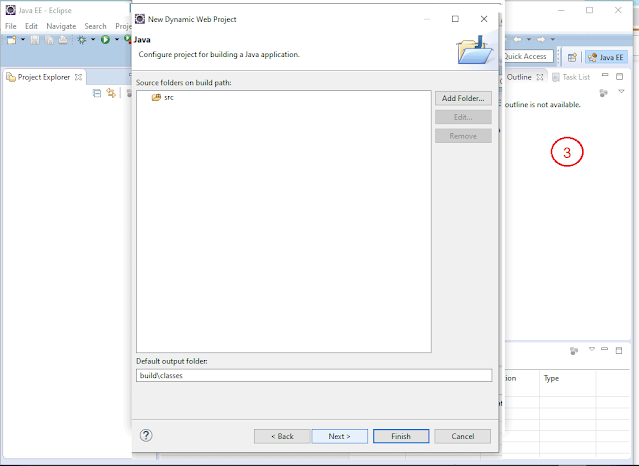Close the Project Explorer tab
This screenshot has height=466, width=639.
click(79, 77)
